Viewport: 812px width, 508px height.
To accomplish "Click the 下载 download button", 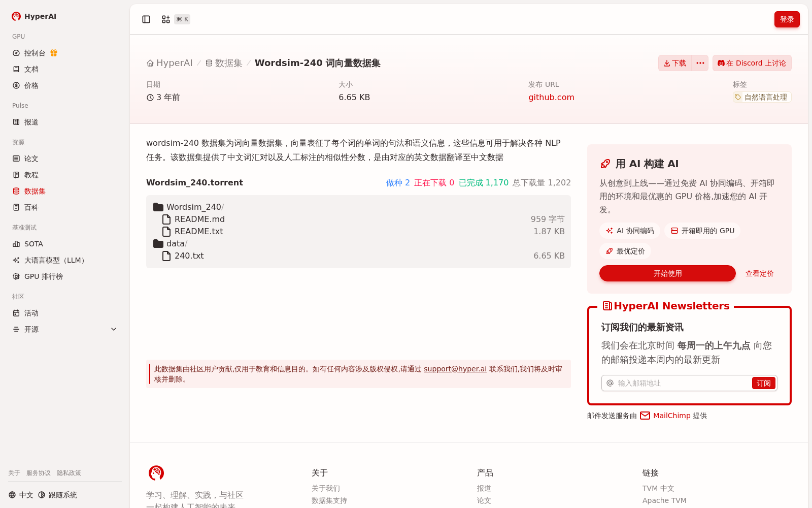I will [675, 63].
